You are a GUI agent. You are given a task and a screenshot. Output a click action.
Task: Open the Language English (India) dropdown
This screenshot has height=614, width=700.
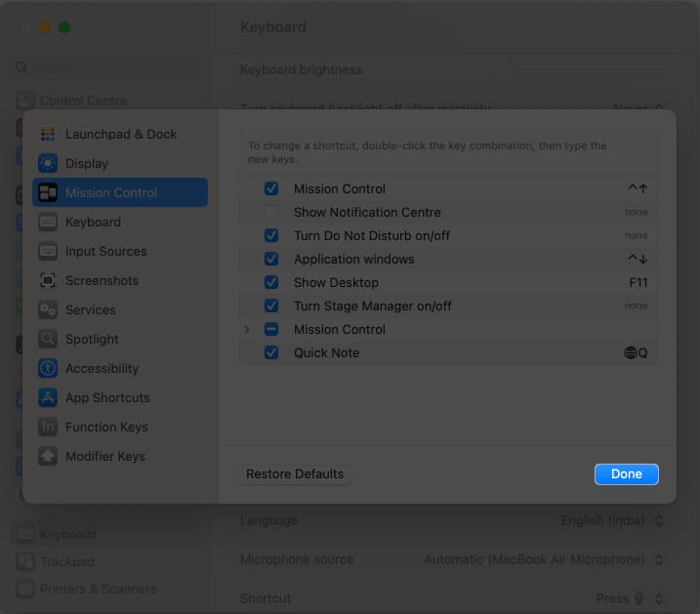pos(612,520)
